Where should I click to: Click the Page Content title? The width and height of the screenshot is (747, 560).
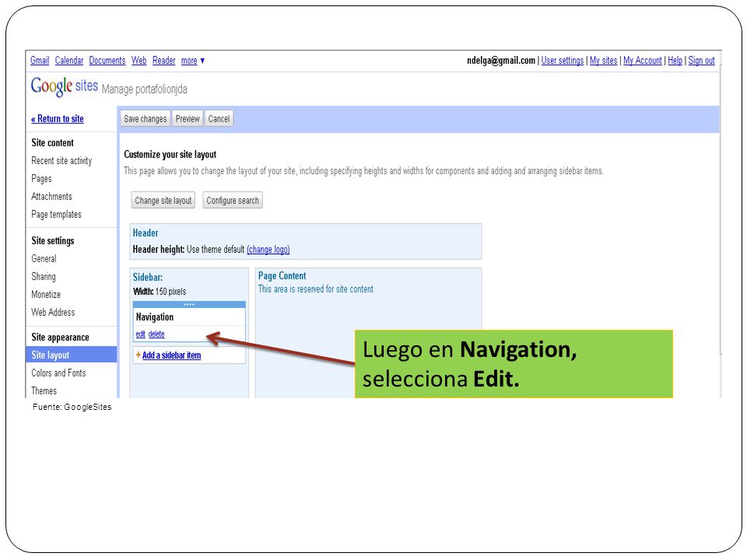[x=282, y=275]
